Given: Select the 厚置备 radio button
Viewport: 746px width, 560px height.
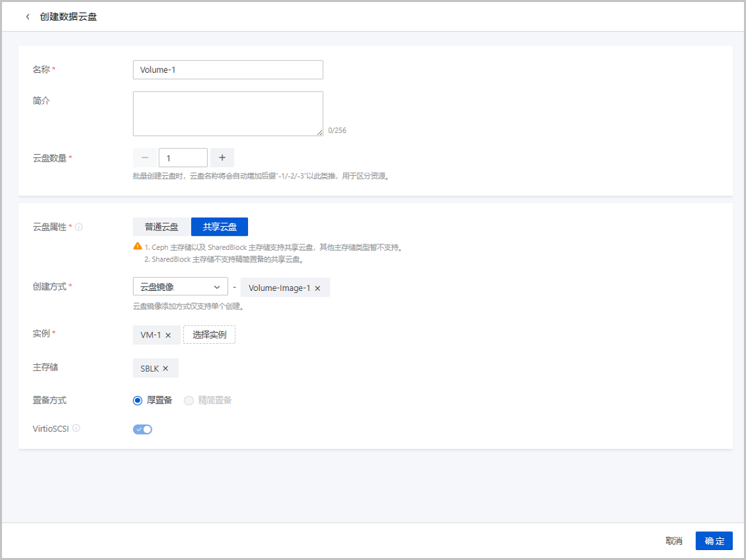Looking at the screenshot, I should [137, 400].
